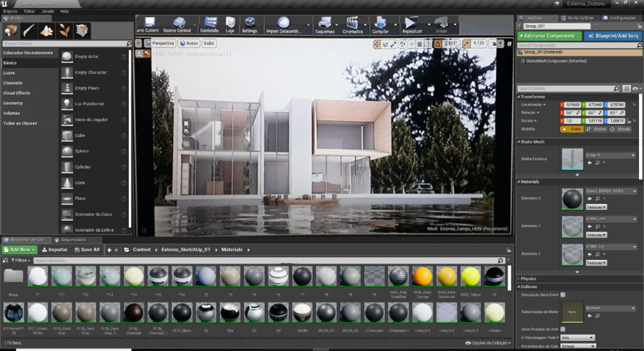The width and height of the screenshot is (644, 351).
Task: Click the Import Datasmith icon
Action: (284, 25)
